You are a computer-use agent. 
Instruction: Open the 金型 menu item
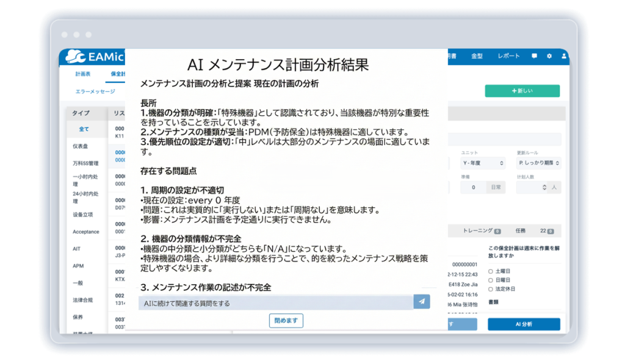pos(477,56)
